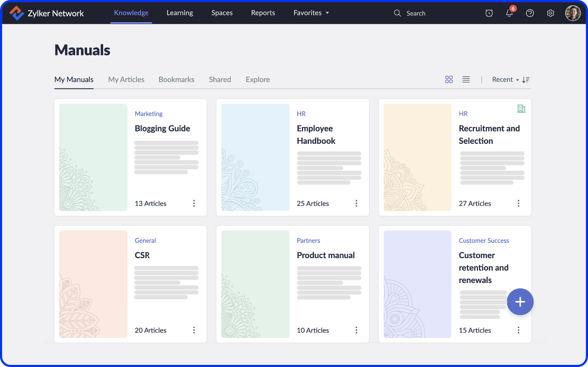Open more options for Blogging Guide
Screen dimensions: 588x367
click(194, 204)
